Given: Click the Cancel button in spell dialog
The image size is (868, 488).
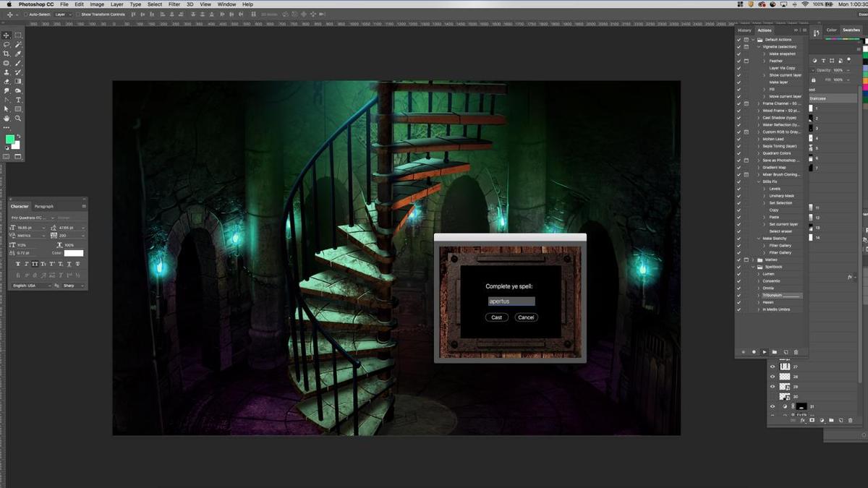Looking at the screenshot, I should point(526,317).
